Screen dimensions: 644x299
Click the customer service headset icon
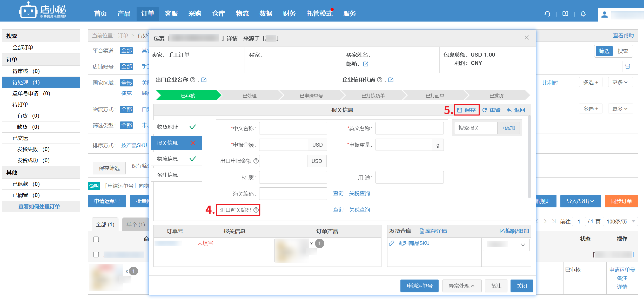tap(547, 14)
